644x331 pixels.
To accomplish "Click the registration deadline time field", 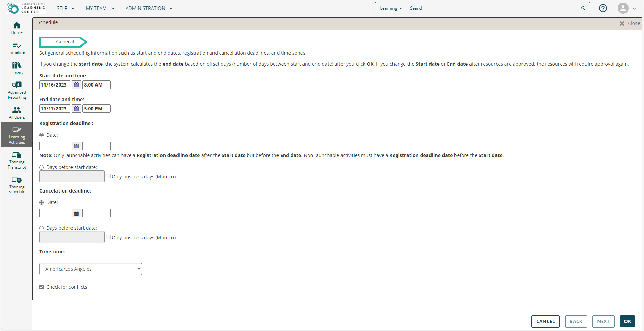I will 96,146.
